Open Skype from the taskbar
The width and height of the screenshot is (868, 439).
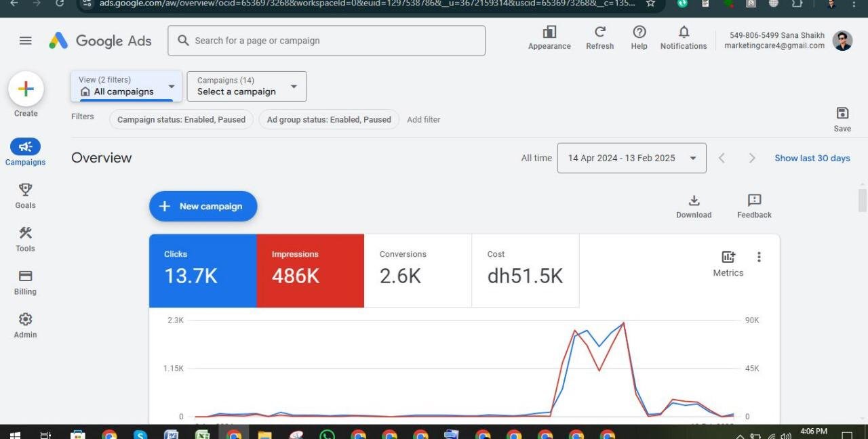[x=140, y=435]
